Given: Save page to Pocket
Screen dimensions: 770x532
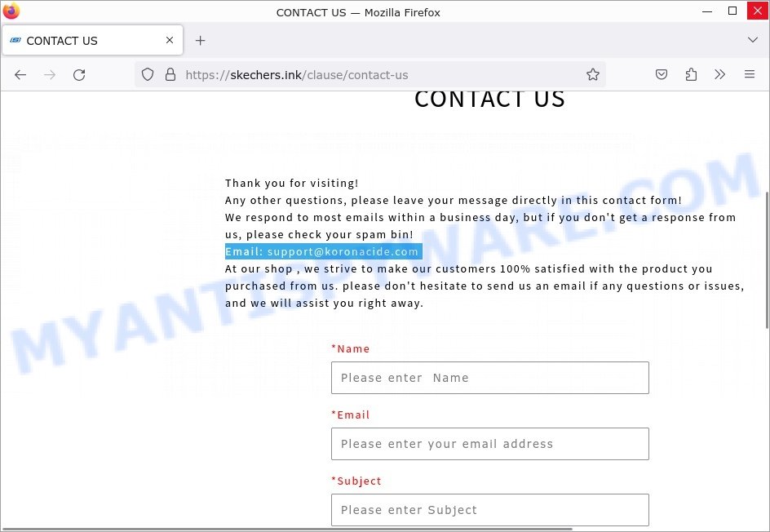Looking at the screenshot, I should coord(662,75).
